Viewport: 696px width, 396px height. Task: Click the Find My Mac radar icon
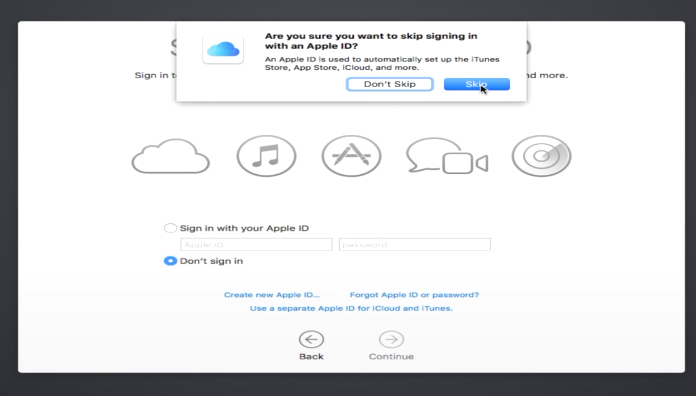(x=542, y=156)
